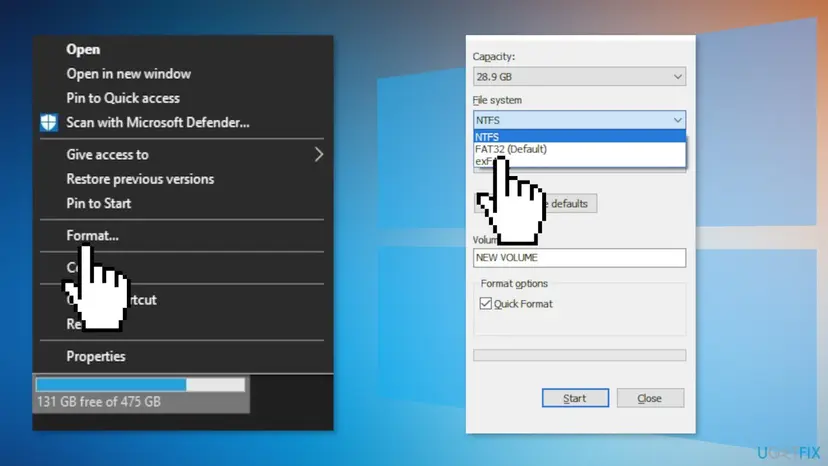Click Format... in the context menu

point(92,236)
